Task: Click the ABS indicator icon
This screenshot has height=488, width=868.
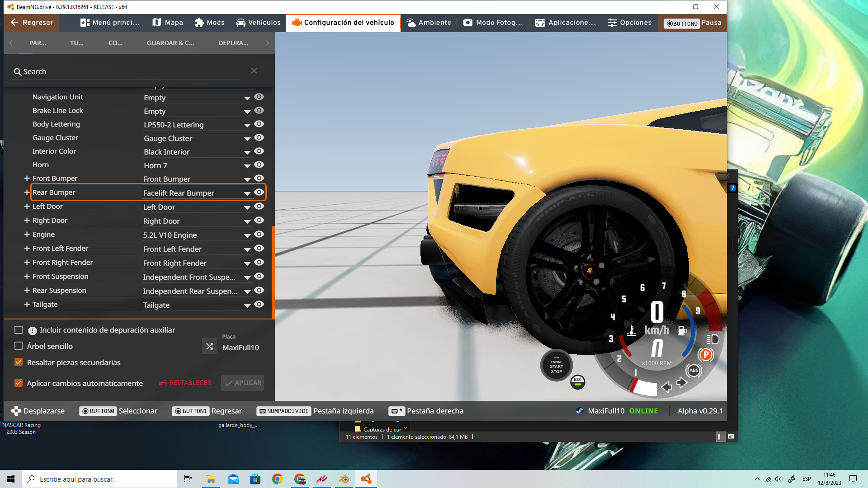Action: (693, 371)
